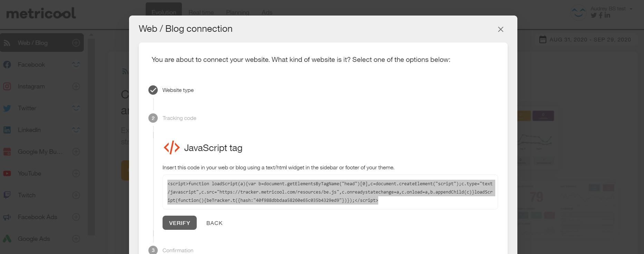Screen dimensions: 644x254
Task: Switch to the Planning tab
Action: coord(237,12)
